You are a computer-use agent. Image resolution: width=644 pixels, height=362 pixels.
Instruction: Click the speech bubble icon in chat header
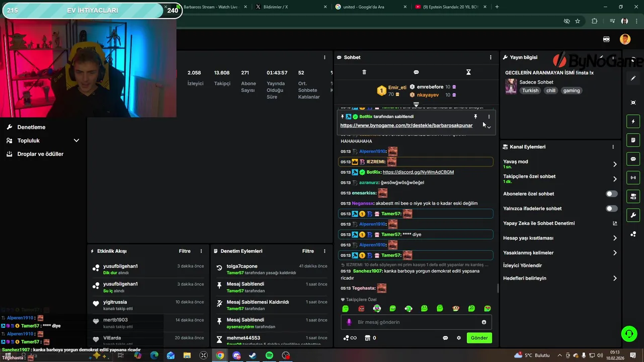click(416, 72)
